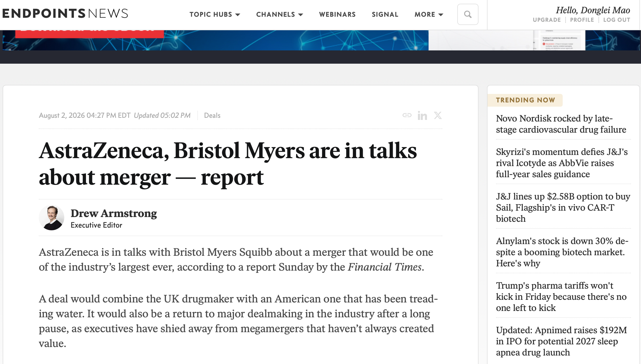Share article on LinkedIn icon
Image resolution: width=641 pixels, height=364 pixels.
(422, 115)
